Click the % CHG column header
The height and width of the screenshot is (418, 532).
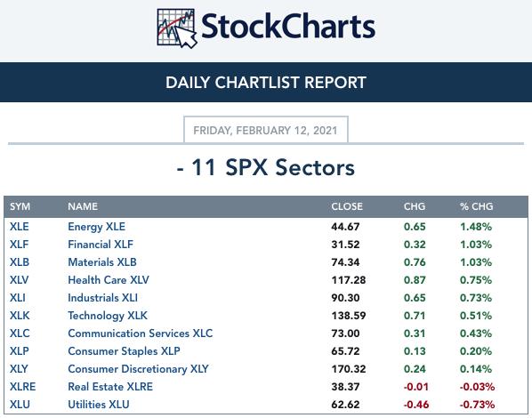pos(476,206)
